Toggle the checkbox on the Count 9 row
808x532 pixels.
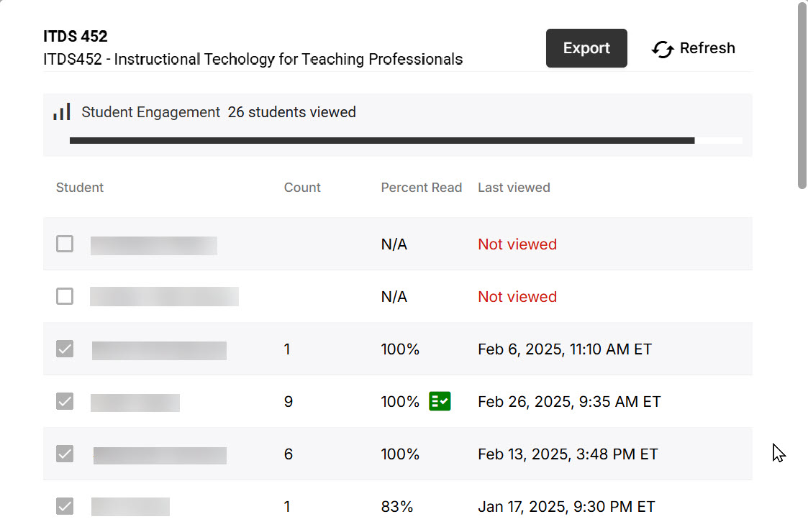click(x=64, y=401)
